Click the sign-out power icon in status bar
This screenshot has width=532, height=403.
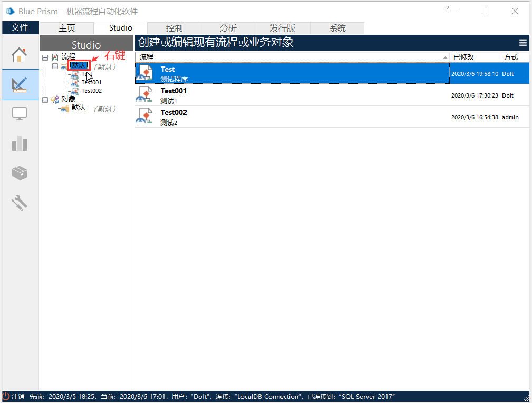click(x=6, y=396)
